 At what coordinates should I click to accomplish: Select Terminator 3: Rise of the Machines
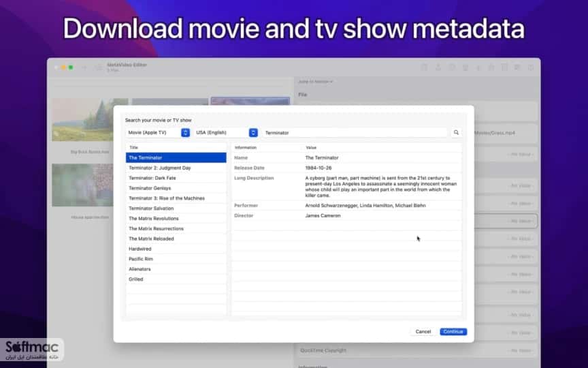176,198
